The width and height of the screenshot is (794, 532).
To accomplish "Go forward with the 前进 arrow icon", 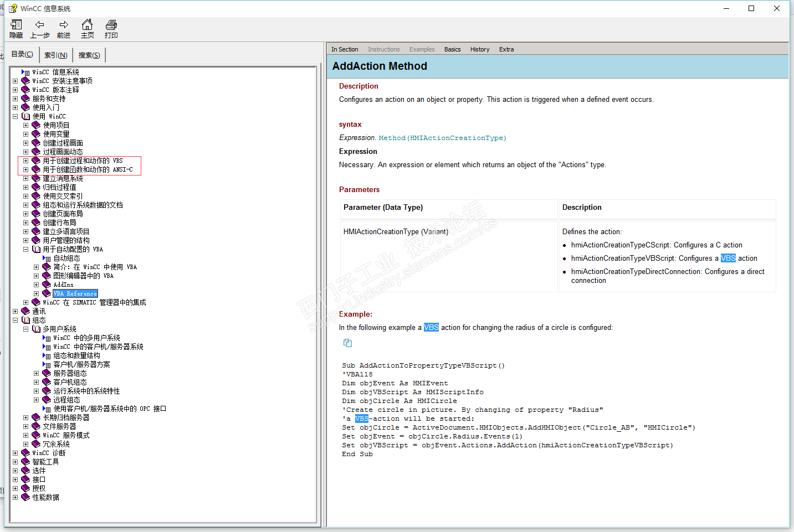I will 64,25.
